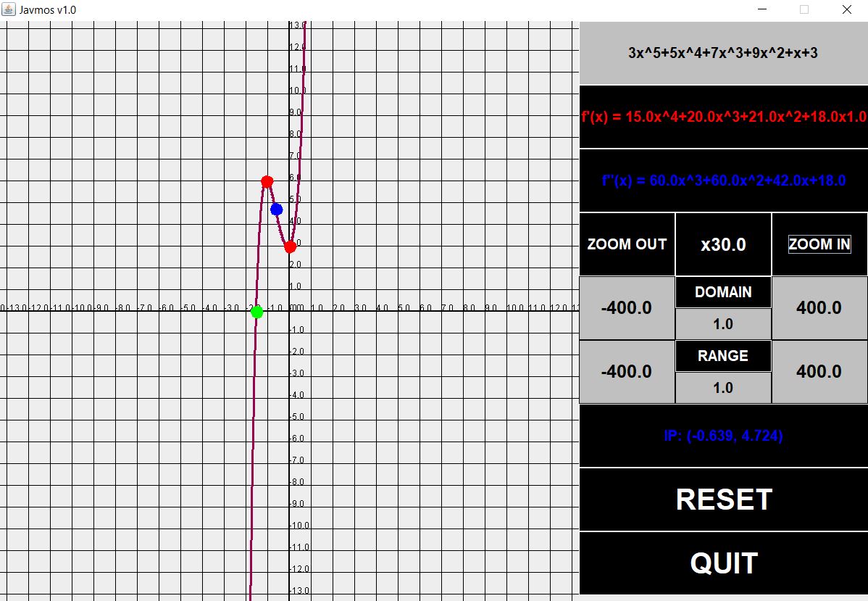Click the domain step field showing 1.0
868x601 pixels.
coord(723,324)
